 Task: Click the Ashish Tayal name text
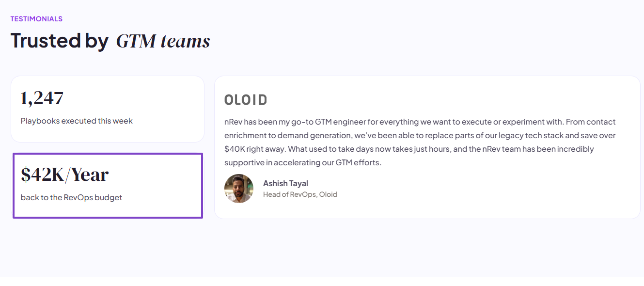point(285,183)
